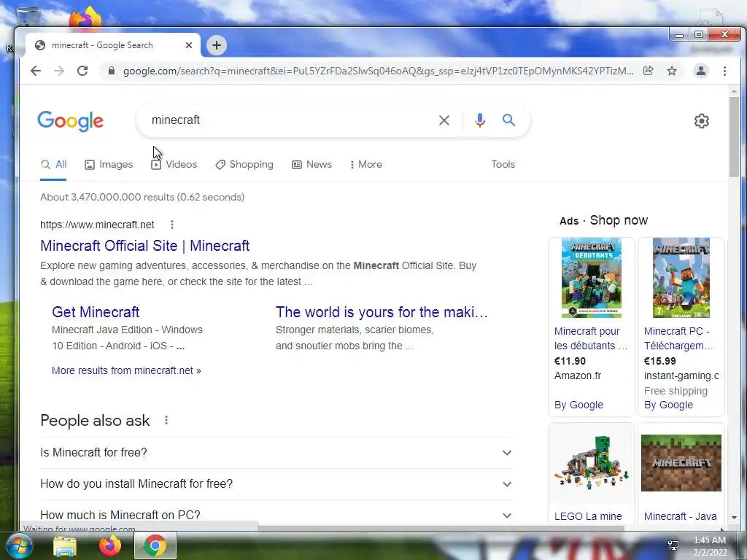Close the minecraft Google Search tab

coord(189,45)
